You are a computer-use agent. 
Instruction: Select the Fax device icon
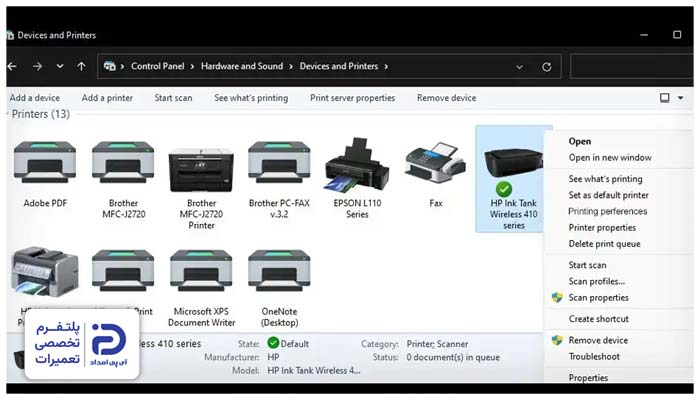pyautogui.click(x=436, y=162)
